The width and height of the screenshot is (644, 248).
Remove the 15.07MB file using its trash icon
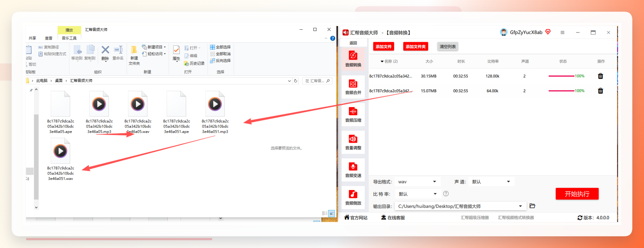point(600,91)
